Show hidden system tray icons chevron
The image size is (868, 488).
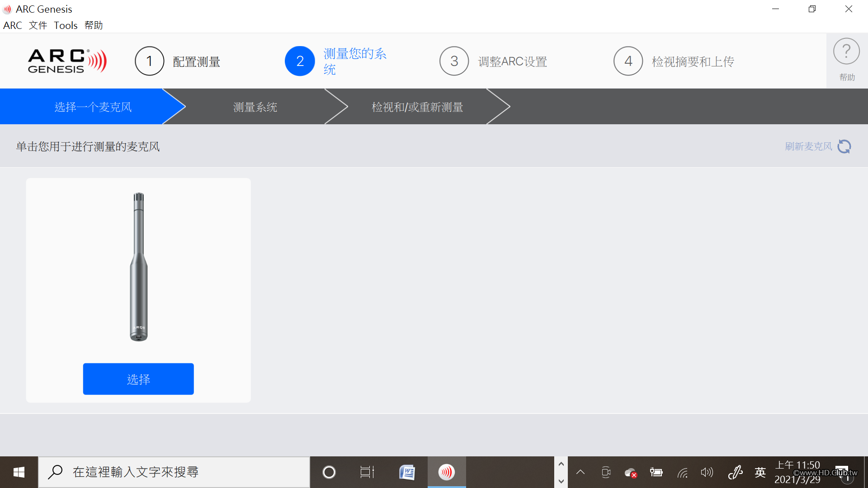[x=580, y=473]
